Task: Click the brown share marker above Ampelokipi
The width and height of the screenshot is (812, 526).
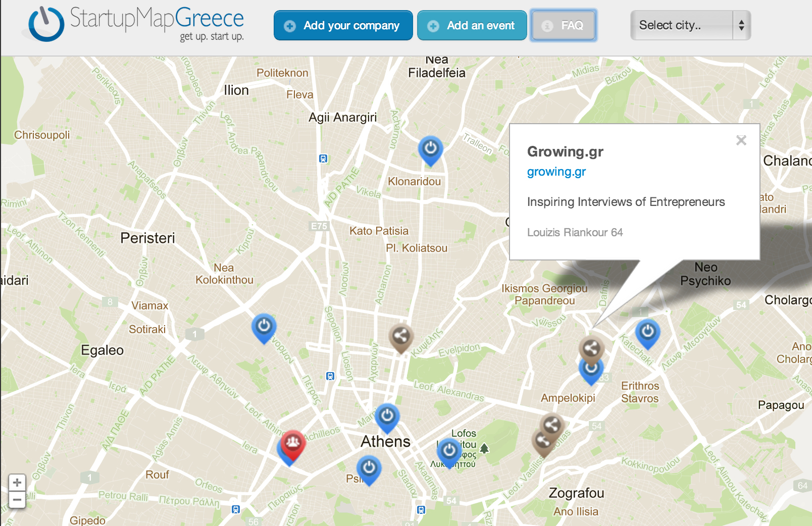Action: pos(591,349)
